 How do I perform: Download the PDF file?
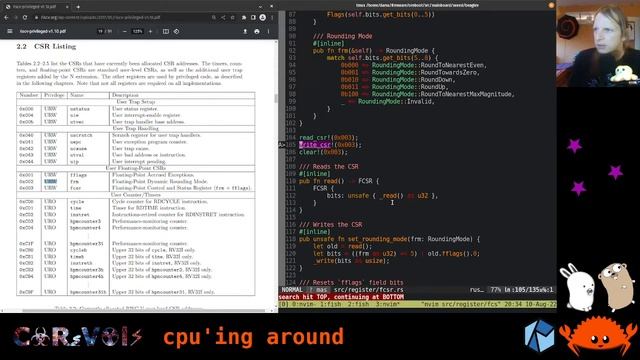click(245, 31)
